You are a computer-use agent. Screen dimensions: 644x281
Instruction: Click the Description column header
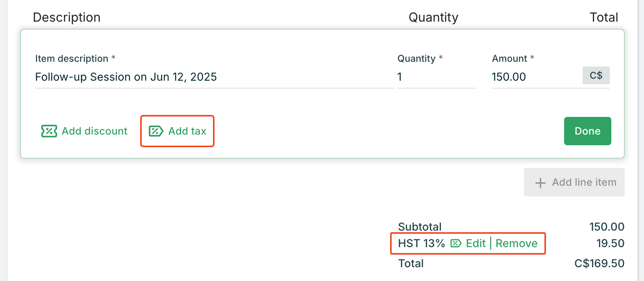click(67, 17)
